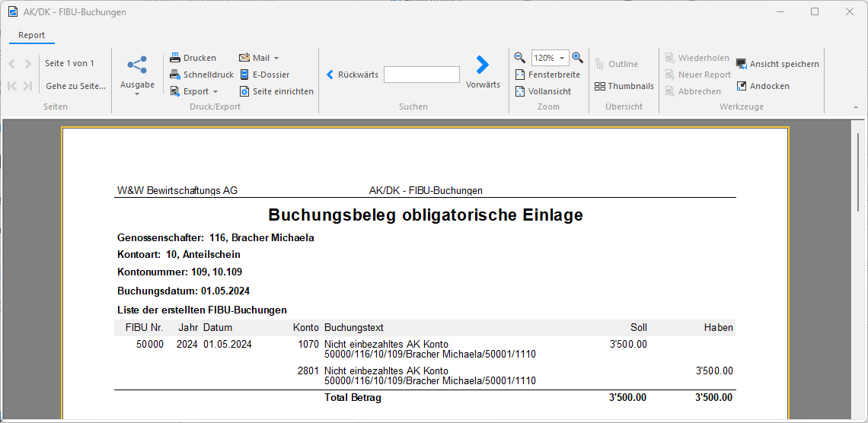Show the Outline panel
Image resolution: width=868 pixels, height=423 pixels.
617,64
